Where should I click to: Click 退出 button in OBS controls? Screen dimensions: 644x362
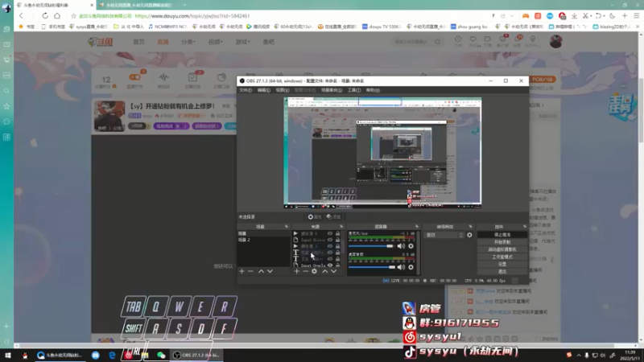point(502,271)
